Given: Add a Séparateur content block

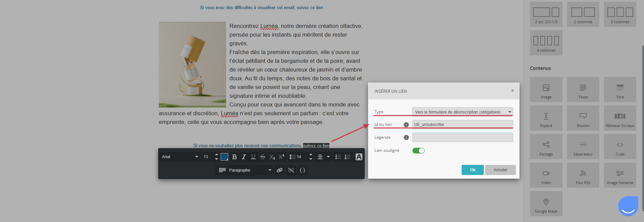Looking at the screenshot, I should 583,147.
